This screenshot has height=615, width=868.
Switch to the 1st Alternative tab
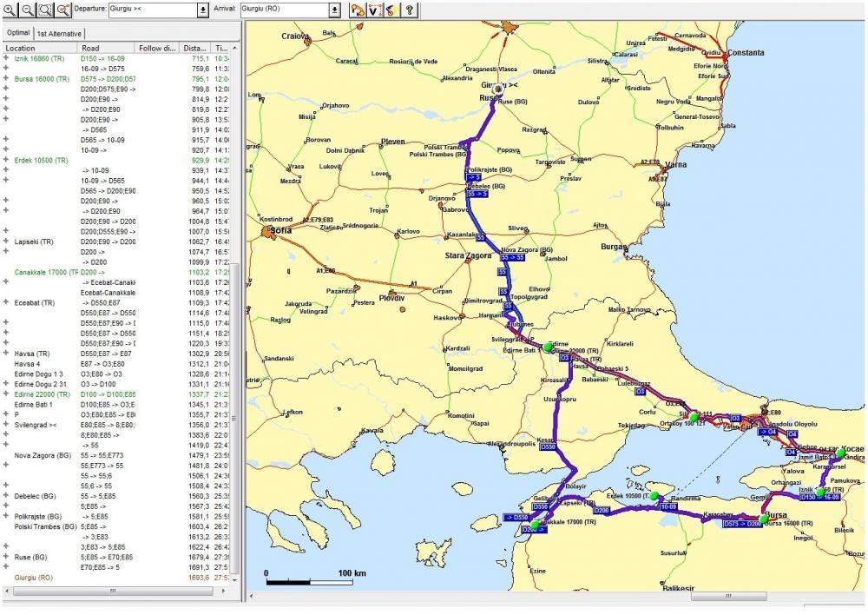59,32
